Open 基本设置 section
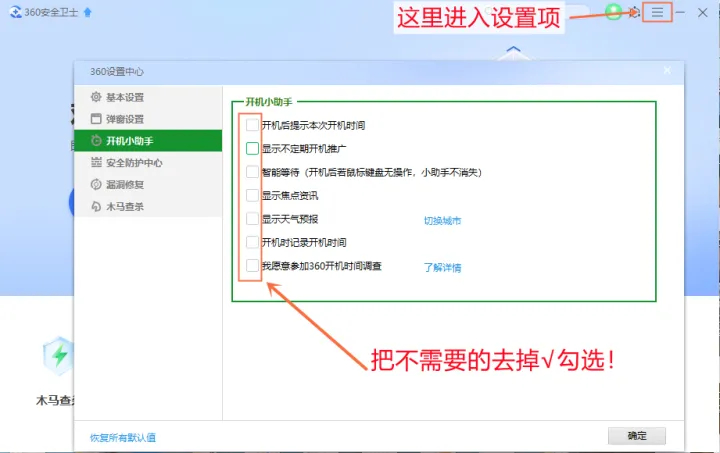The height and width of the screenshot is (453, 720). pos(148,97)
